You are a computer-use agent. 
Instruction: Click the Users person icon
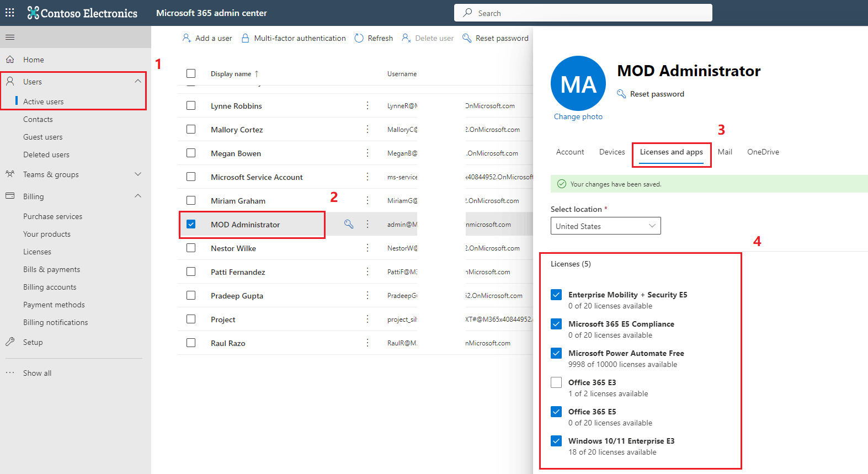(x=10, y=81)
